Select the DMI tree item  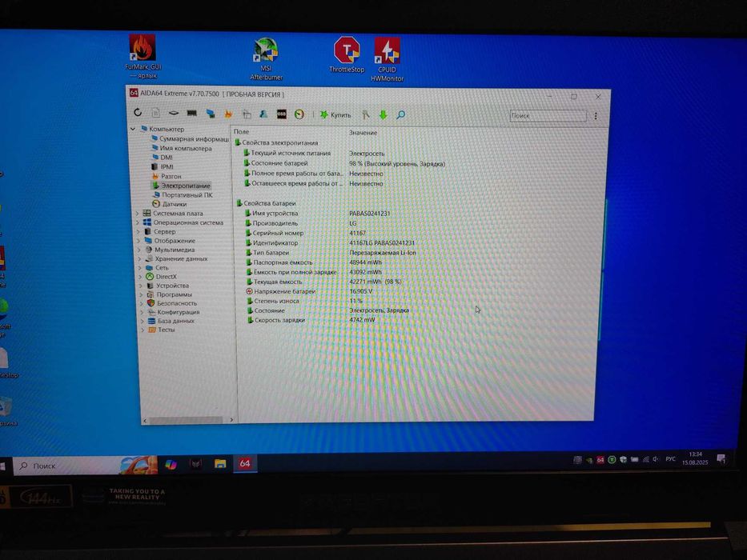[x=163, y=157]
